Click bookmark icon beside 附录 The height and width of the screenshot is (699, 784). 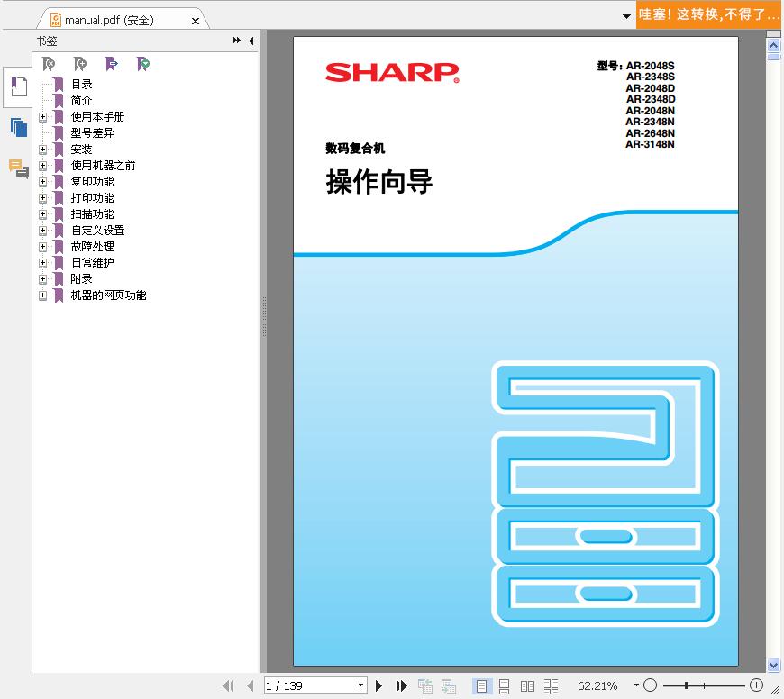click(59, 279)
